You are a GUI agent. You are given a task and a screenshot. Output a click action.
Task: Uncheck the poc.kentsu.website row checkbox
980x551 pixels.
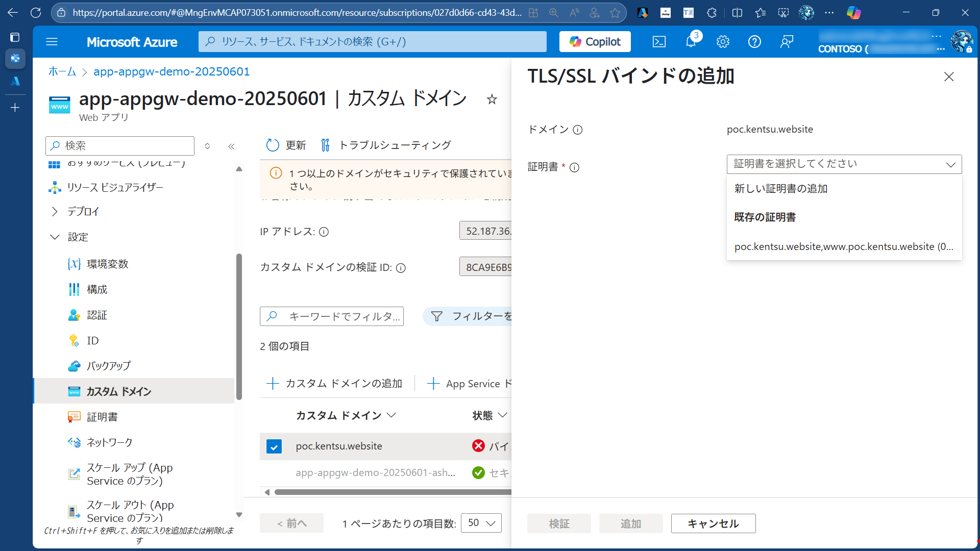pyautogui.click(x=274, y=446)
